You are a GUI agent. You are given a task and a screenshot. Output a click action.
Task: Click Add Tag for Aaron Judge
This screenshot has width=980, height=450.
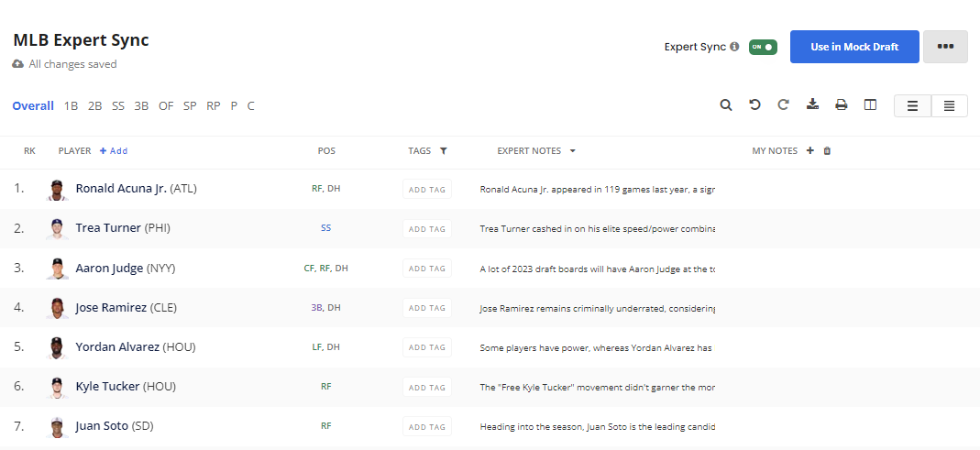427,269
